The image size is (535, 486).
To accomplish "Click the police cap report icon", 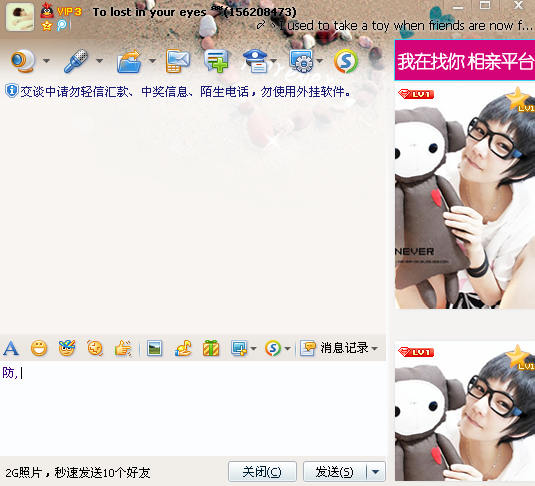I will [256, 61].
